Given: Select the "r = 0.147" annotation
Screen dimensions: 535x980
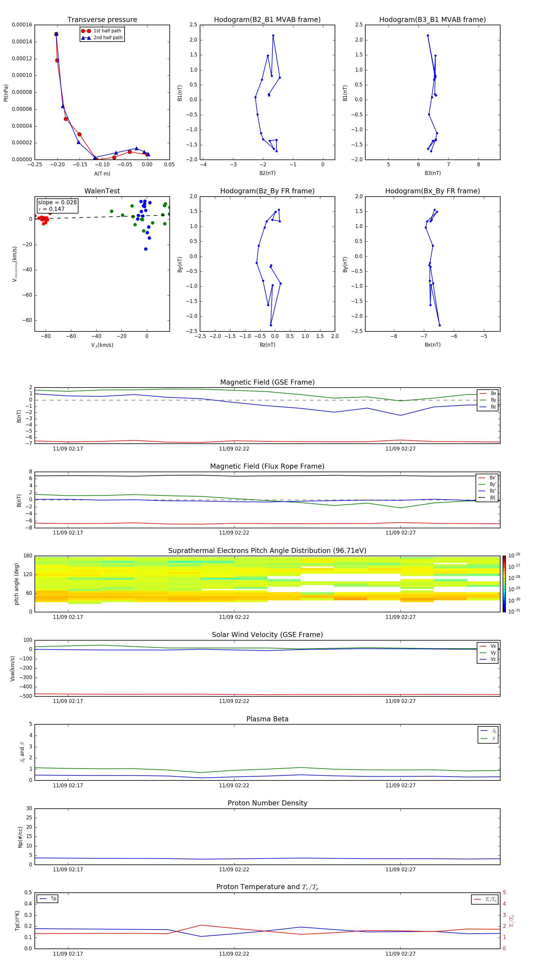Looking at the screenshot, I should (51, 209).
